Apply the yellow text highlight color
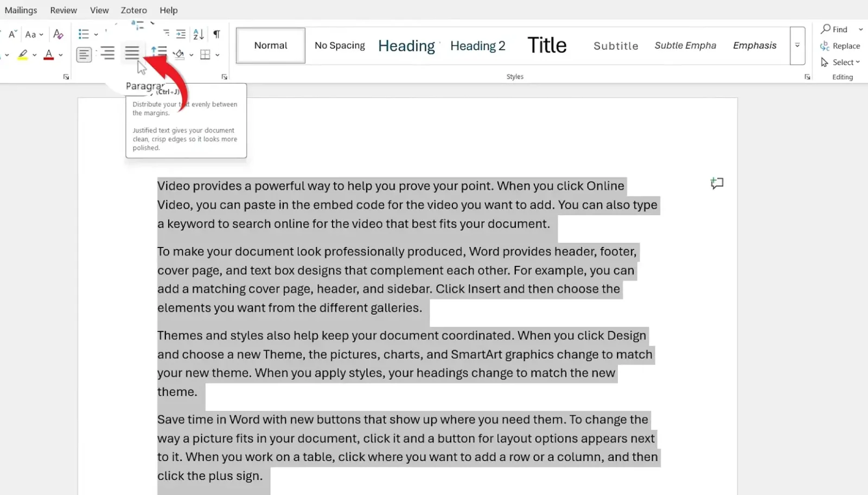Image resolution: width=868 pixels, height=495 pixels. pos(22,55)
